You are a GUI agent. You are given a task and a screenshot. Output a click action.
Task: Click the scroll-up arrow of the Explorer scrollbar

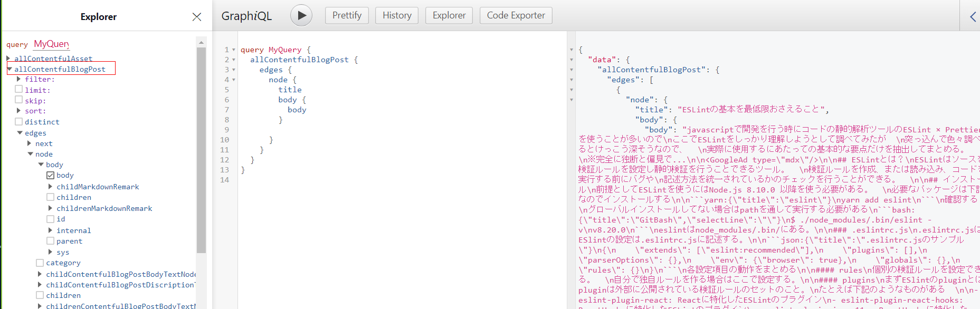[201, 42]
